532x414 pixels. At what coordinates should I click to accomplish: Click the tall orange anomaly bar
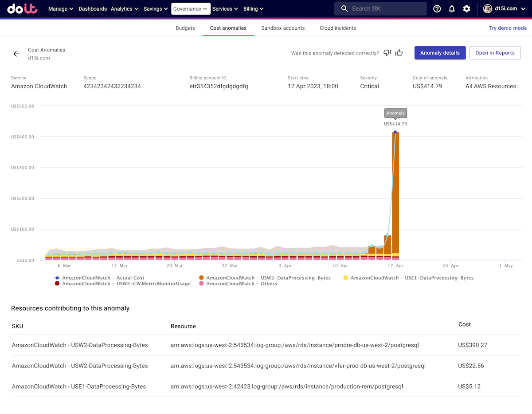point(395,193)
